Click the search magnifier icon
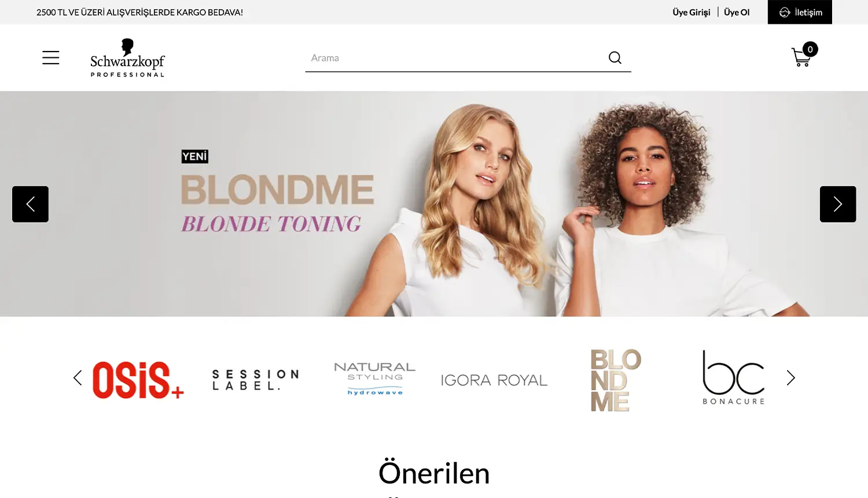The height and width of the screenshot is (498, 868). pyautogui.click(x=615, y=58)
